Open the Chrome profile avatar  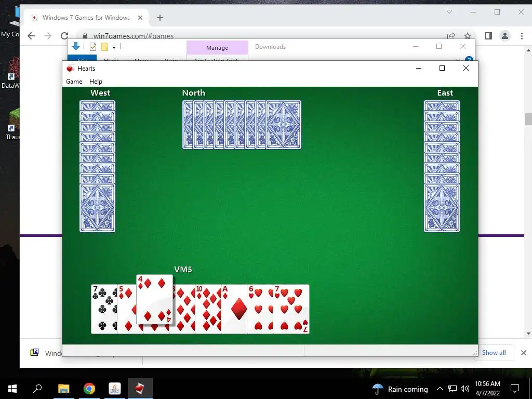pos(505,36)
